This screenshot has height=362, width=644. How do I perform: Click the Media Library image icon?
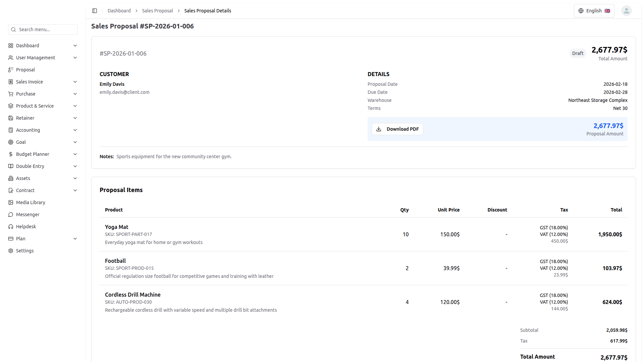pyautogui.click(x=11, y=202)
